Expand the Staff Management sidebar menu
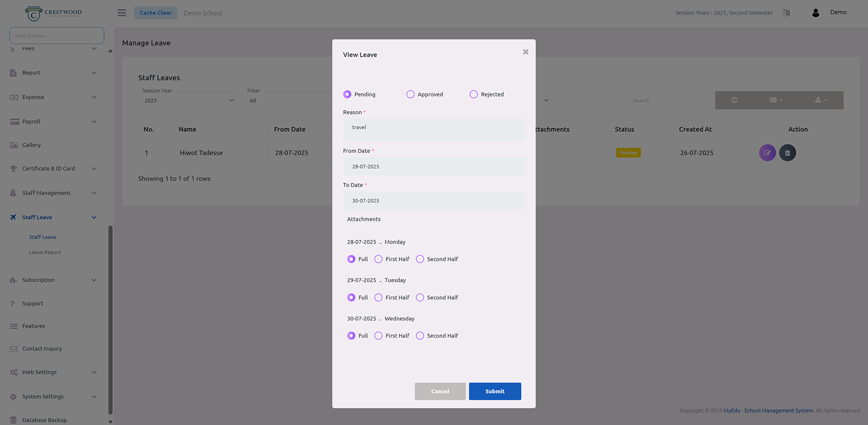Screen dimensions: 868x425 (53, 193)
